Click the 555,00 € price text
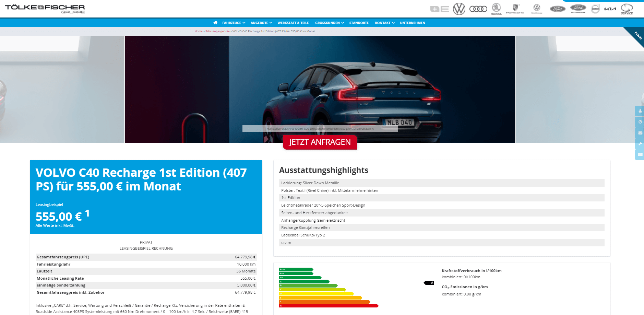The image size is (644, 315). tap(59, 217)
